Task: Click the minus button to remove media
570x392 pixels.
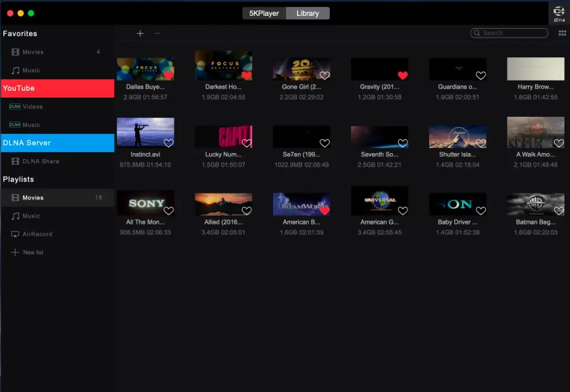Action: 157,33
